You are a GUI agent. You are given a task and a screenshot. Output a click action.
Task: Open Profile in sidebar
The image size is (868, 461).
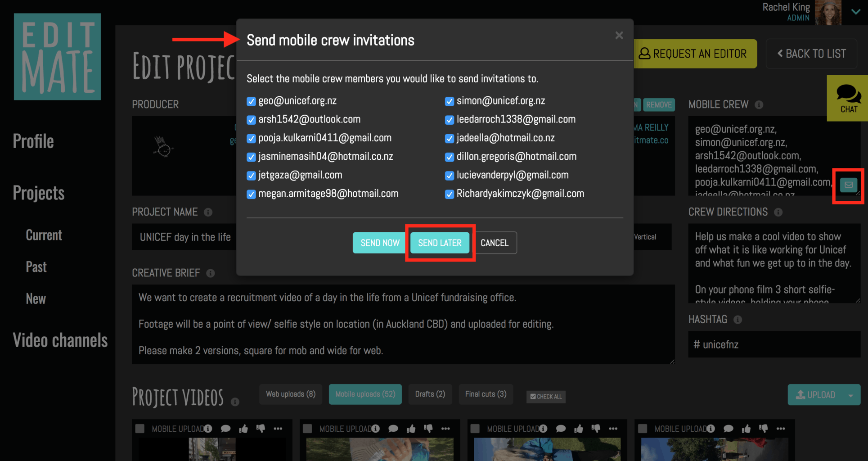pyautogui.click(x=33, y=141)
